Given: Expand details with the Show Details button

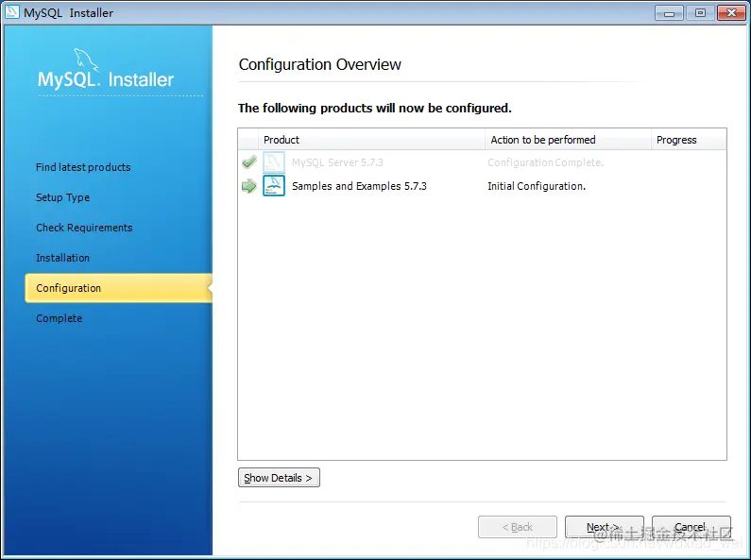Looking at the screenshot, I should [x=279, y=478].
